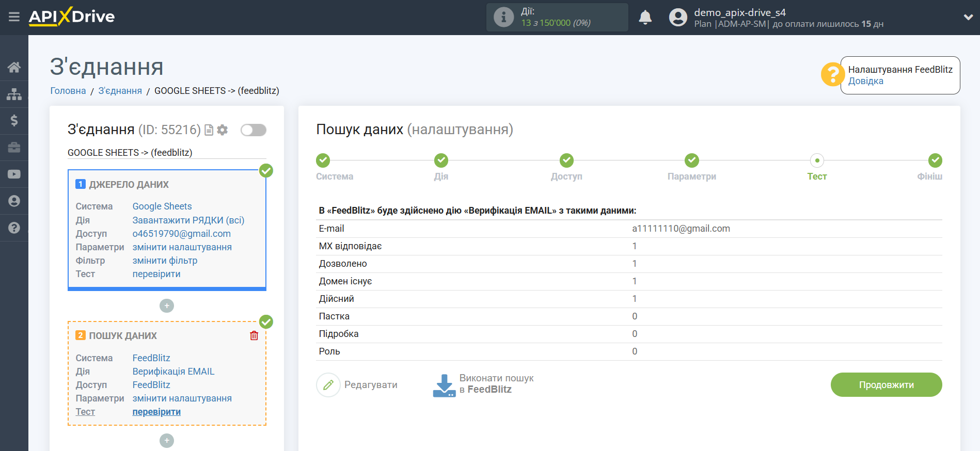Click Виконати пошук в FeedBlitz
Image resolution: width=980 pixels, height=451 pixels.
[483, 385]
